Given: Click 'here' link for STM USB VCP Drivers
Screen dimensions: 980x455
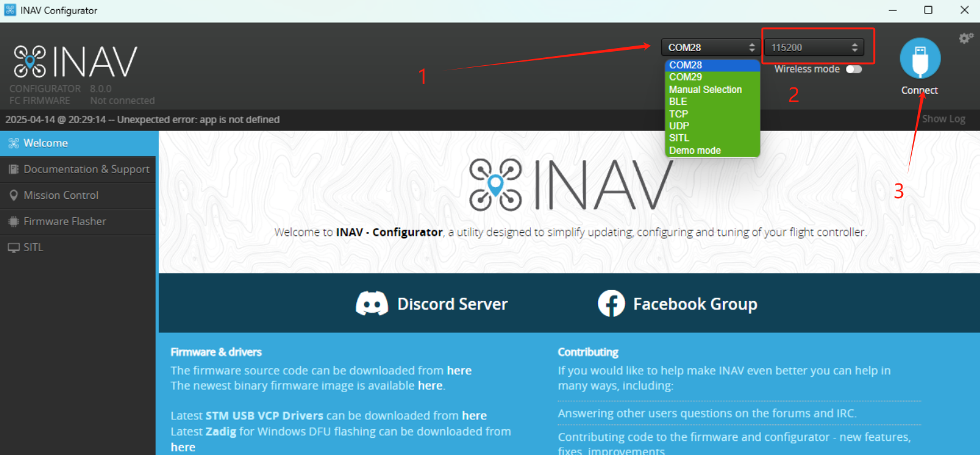Looking at the screenshot, I should tap(474, 416).
